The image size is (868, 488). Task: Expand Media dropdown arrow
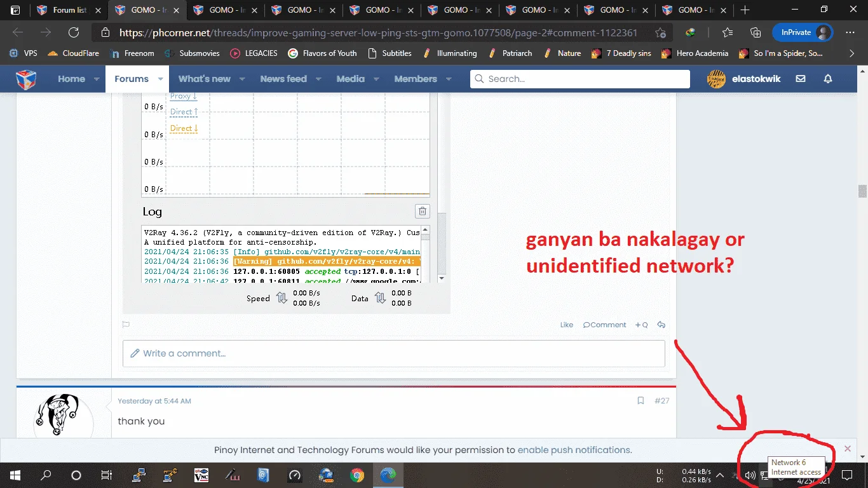[376, 79]
